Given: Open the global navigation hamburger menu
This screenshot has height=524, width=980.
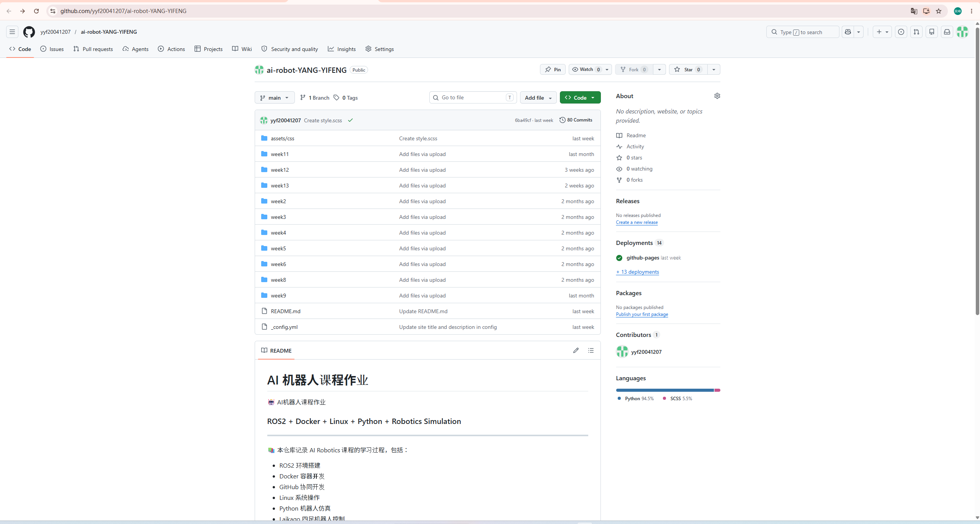Looking at the screenshot, I should pos(12,32).
